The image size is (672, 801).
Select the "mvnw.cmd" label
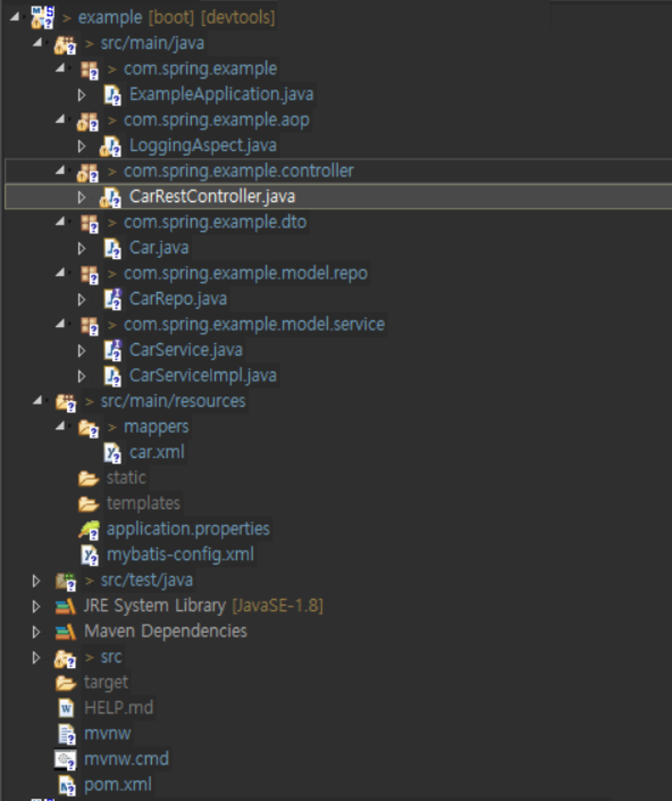pos(126,759)
